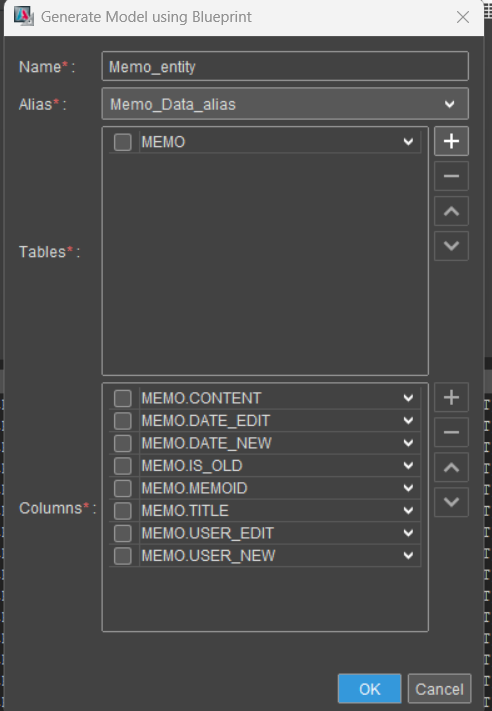Open the MEMO.DATE_NEW dropdown arrow

pos(408,443)
